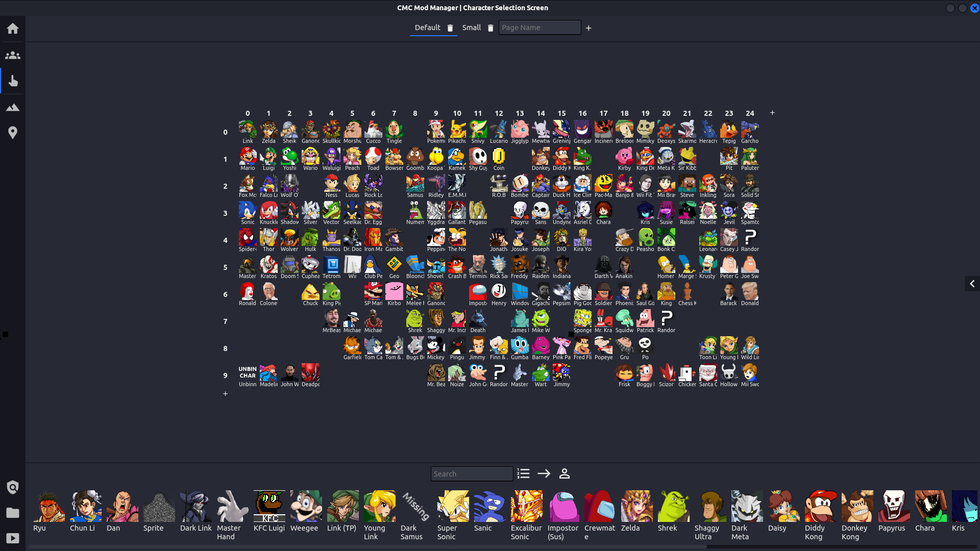The height and width of the screenshot is (551, 980).
Task: Click the arrow icon next to the search box
Action: coord(544,473)
